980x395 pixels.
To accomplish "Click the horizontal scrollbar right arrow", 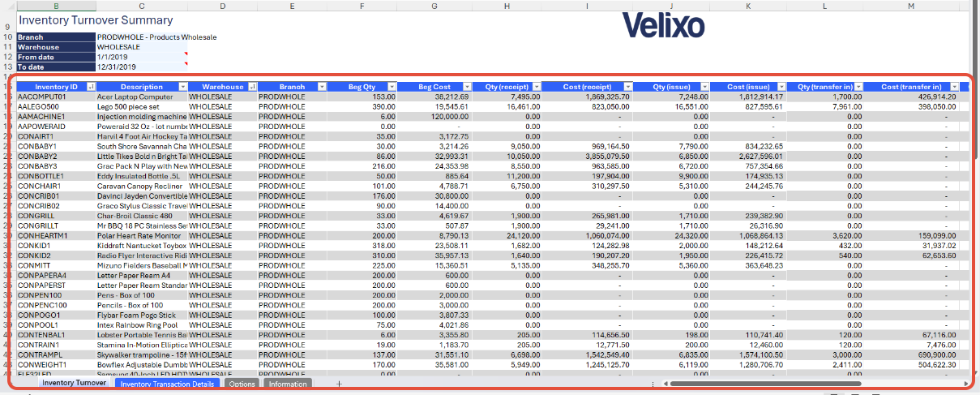I will (x=965, y=384).
